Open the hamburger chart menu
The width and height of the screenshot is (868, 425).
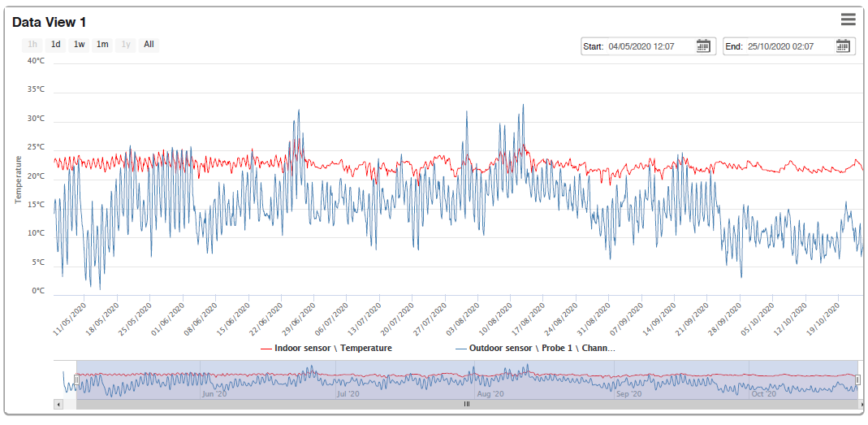848,20
